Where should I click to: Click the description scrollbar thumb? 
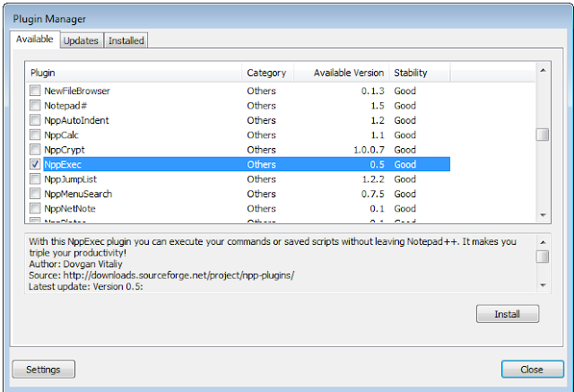pos(543,257)
